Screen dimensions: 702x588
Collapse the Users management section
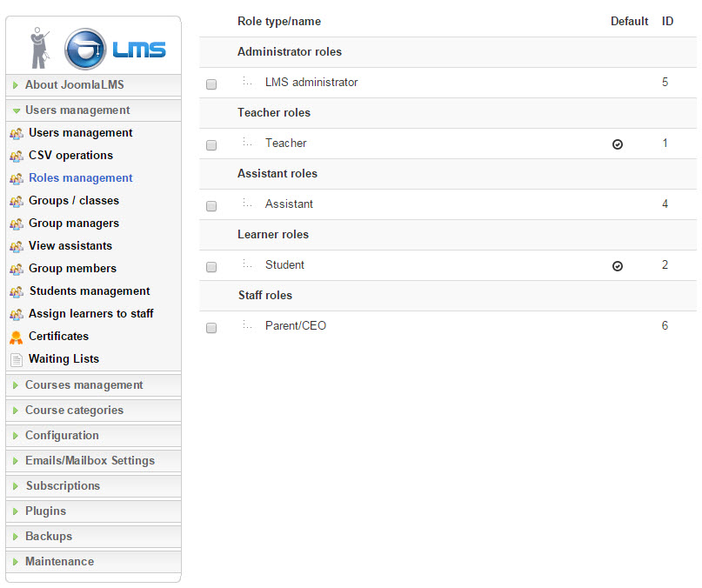click(93, 110)
